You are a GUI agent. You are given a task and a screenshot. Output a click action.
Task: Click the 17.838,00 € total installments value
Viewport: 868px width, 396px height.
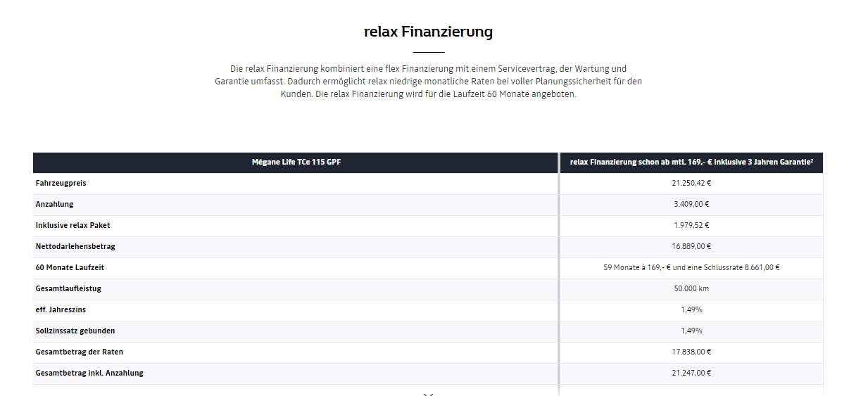click(691, 352)
